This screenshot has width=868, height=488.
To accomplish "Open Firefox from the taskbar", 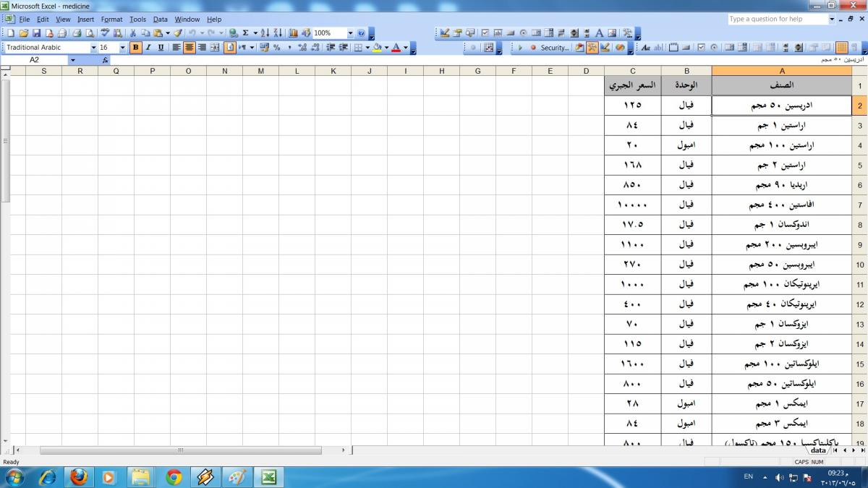I will (x=78, y=477).
